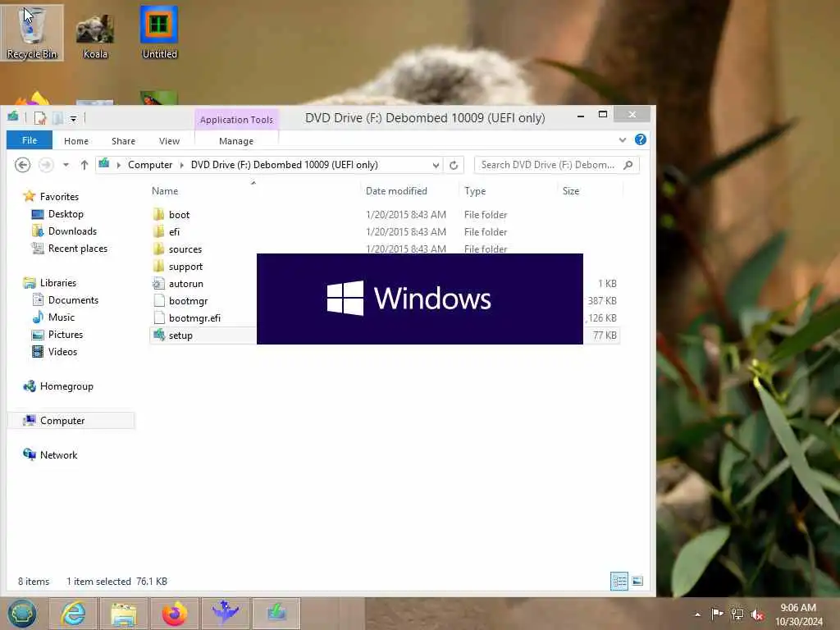The height and width of the screenshot is (630, 840).
Task: Sort by the Type column header
Action: 475,190
